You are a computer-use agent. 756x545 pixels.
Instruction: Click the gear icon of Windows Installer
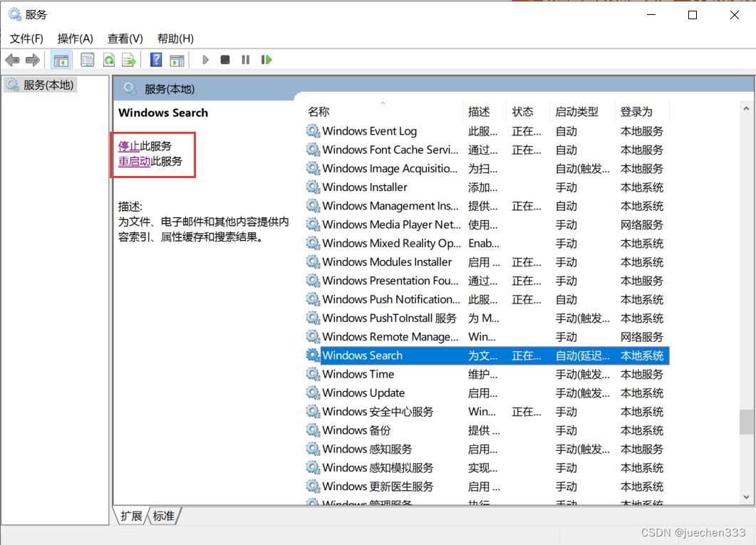(x=313, y=187)
